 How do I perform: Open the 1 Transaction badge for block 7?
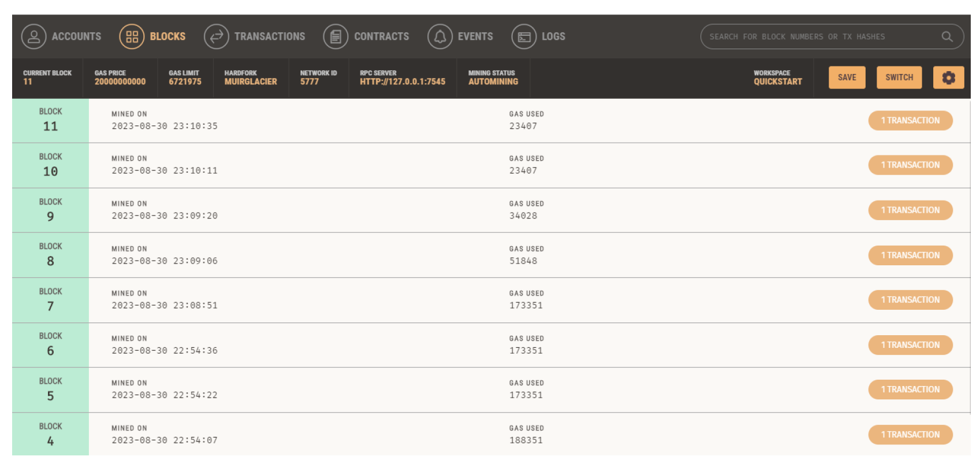[910, 299]
